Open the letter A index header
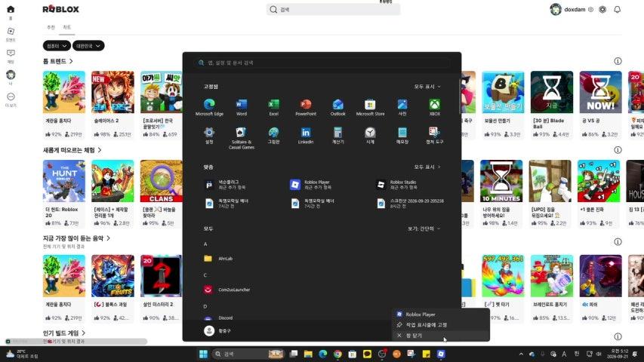 (205, 244)
